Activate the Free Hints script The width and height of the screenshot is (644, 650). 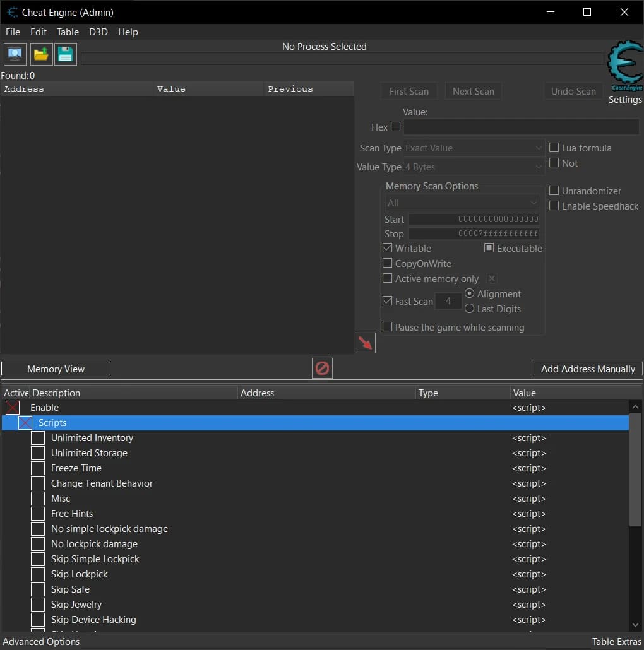point(38,514)
